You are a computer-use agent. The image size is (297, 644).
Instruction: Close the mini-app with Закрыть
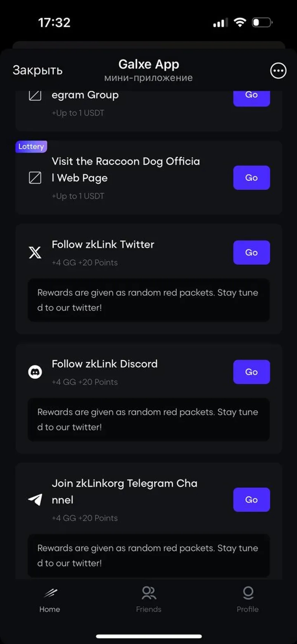37,71
